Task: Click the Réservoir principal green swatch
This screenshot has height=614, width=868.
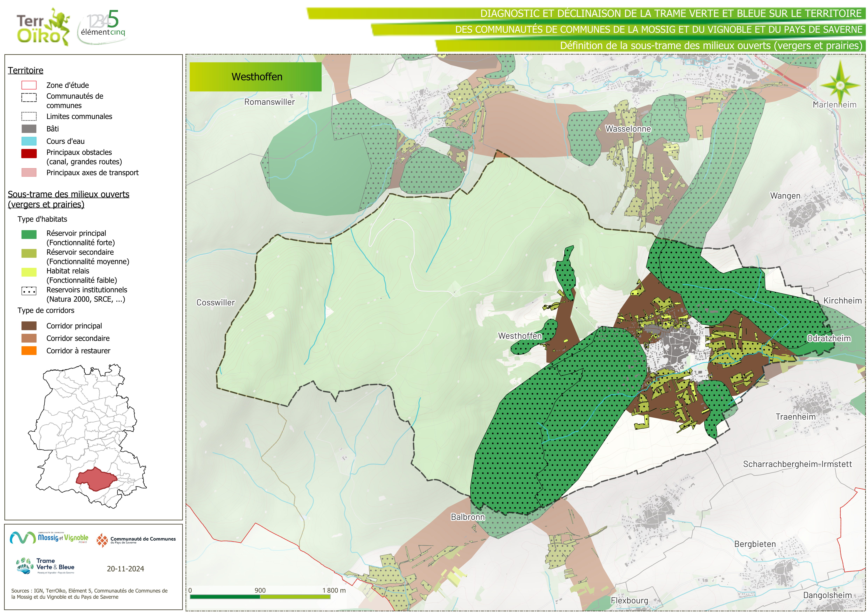Action: click(x=29, y=235)
